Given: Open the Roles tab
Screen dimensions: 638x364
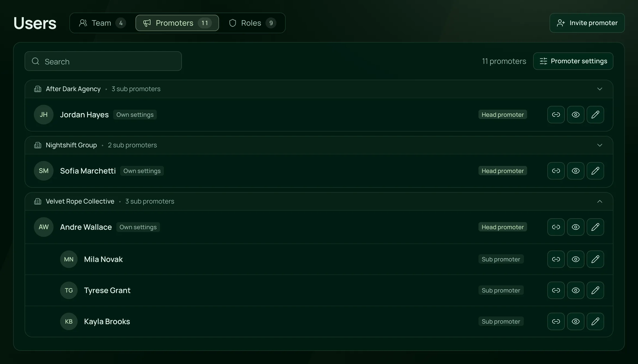Looking at the screenshot, I should [252, 23].
